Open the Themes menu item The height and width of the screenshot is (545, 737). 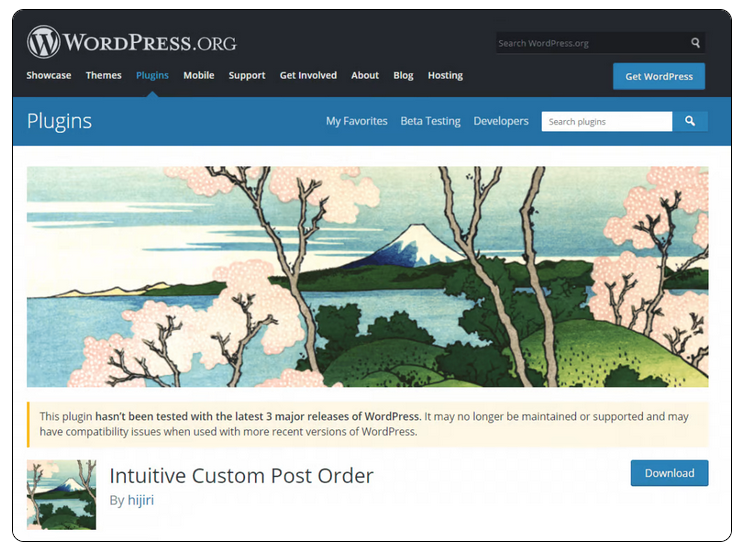103,75
